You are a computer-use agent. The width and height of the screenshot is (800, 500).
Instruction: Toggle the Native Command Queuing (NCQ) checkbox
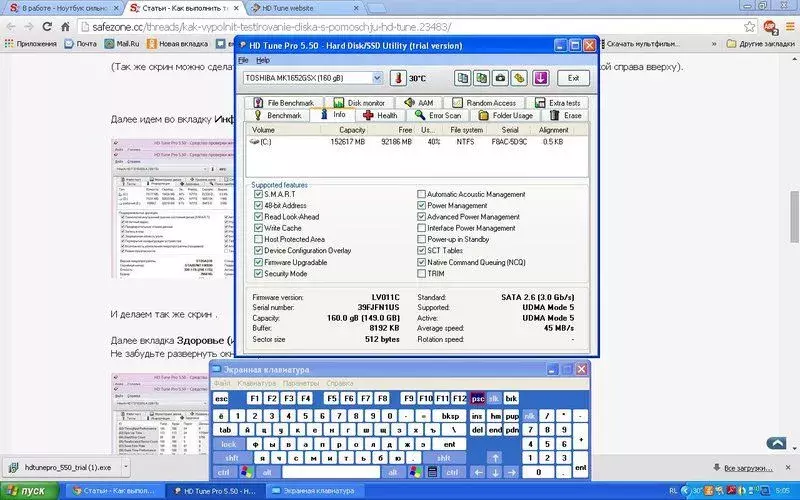pyautogui.click(x=421, y=262)
